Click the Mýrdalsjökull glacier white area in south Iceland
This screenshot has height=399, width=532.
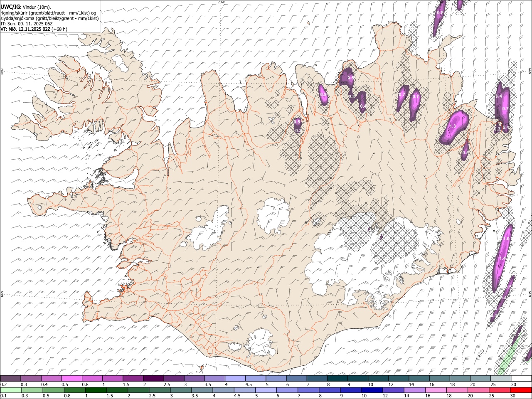(261, 343)
